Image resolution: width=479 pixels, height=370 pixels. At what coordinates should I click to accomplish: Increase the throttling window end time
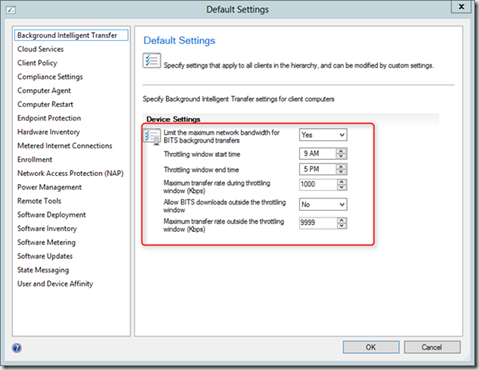[341, 166]
